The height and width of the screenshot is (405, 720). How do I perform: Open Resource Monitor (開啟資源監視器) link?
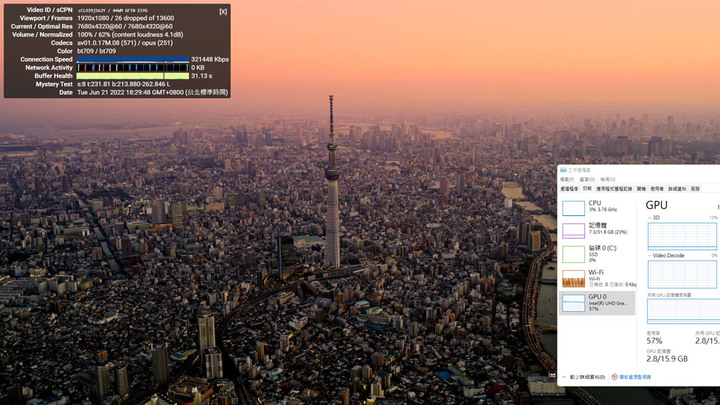click(x=635, y=377)
